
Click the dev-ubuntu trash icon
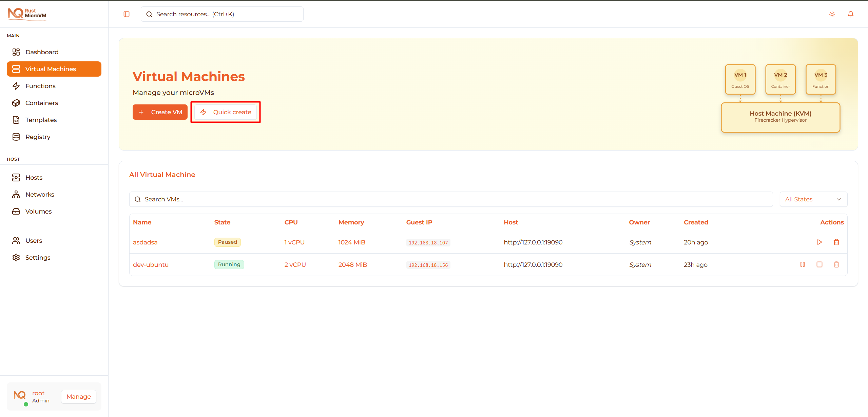coord(836,264)
